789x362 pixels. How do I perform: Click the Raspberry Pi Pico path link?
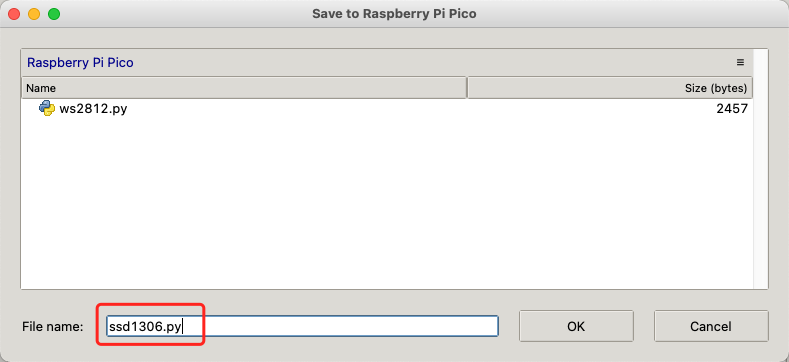(x=80, y=63)
